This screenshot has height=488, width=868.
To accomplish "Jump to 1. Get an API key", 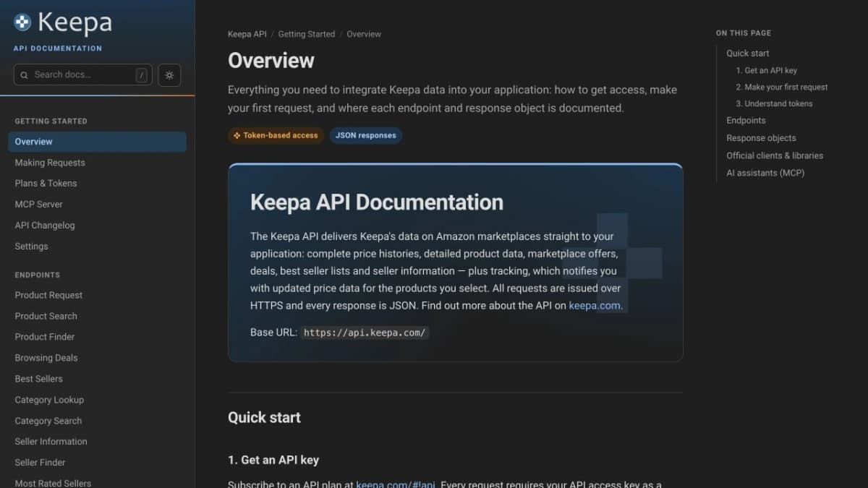I will [x=767, y=71].
